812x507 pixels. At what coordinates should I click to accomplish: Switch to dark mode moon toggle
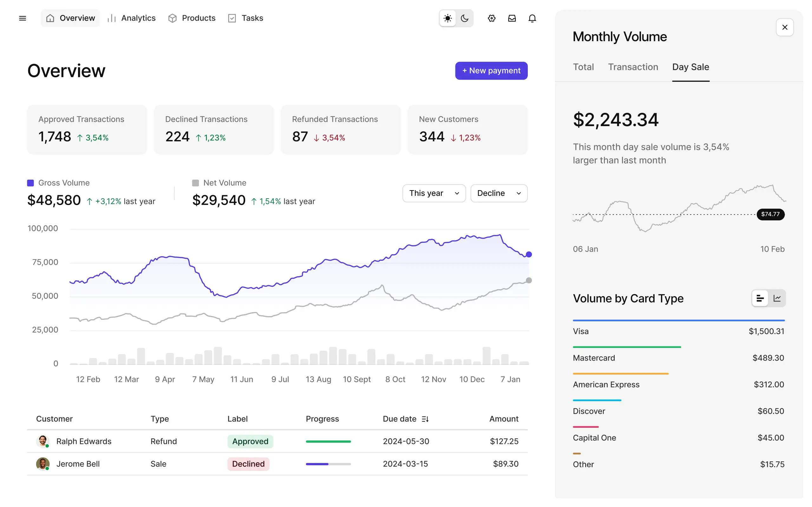click(x=465, y=18)
